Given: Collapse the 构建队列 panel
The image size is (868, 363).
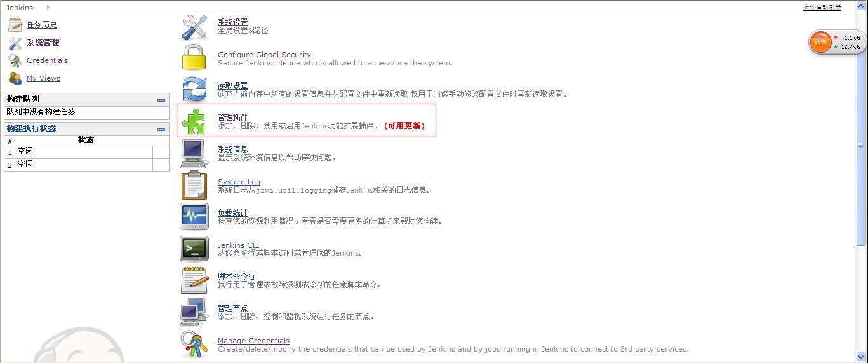Looking at the screenshot, I should coord(161,100).
